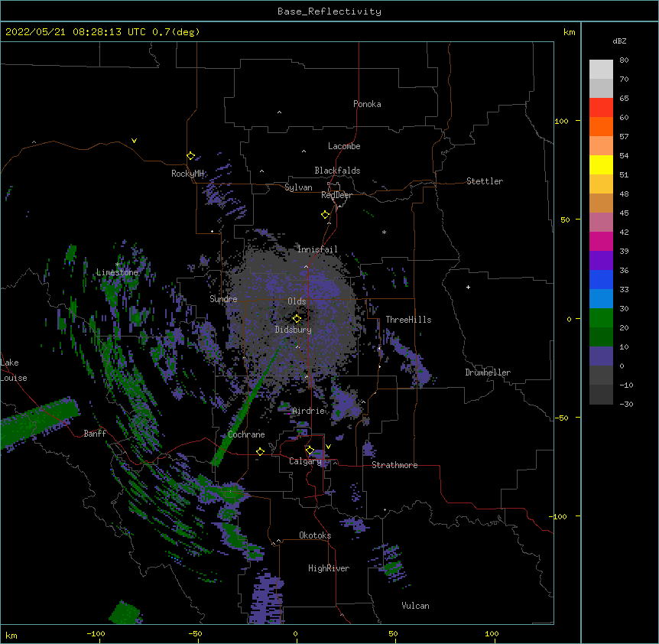Click the Drumheller label

point(488,372)
